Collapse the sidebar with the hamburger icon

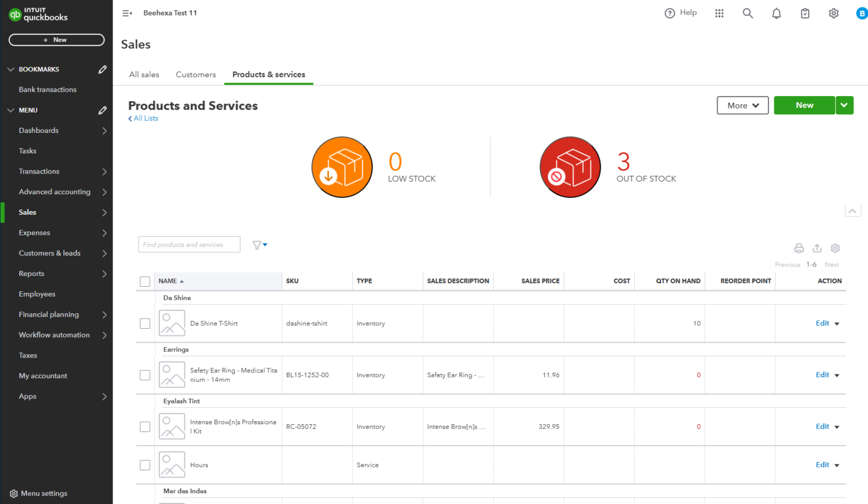pos(127,12)
